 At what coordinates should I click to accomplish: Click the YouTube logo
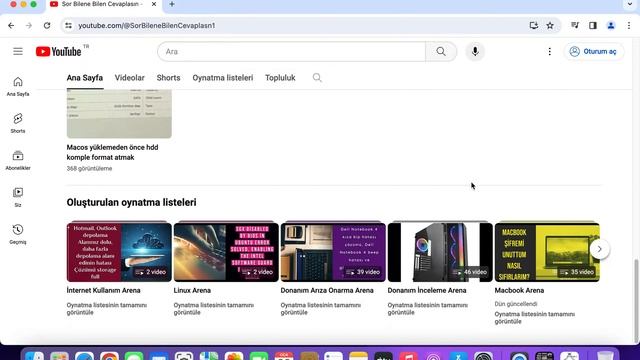(x=59, y=51)
